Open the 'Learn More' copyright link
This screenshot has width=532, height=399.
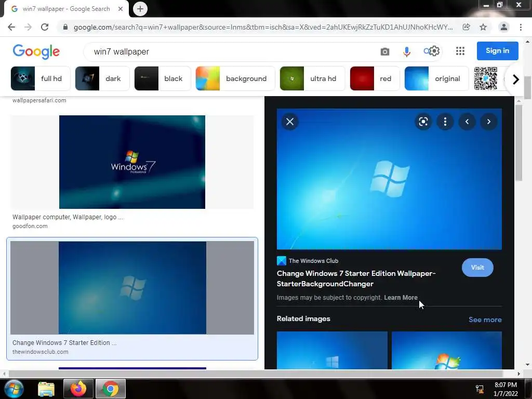[x=401, y=298]
